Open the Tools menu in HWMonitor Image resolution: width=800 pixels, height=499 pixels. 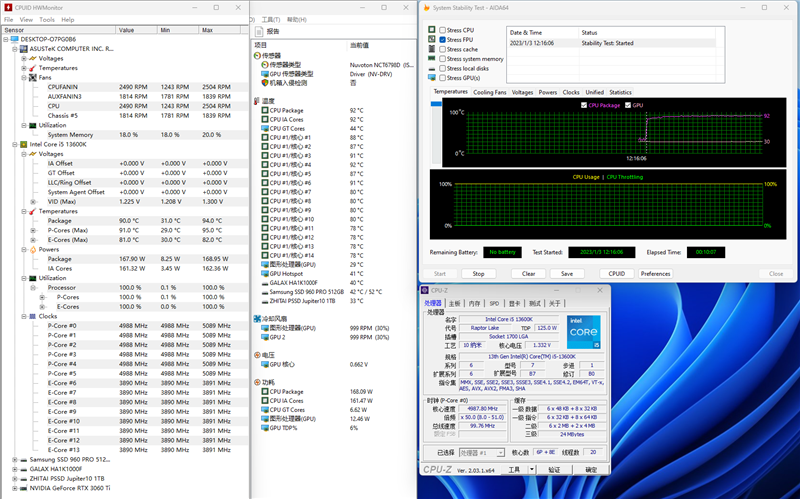[46, 19]
